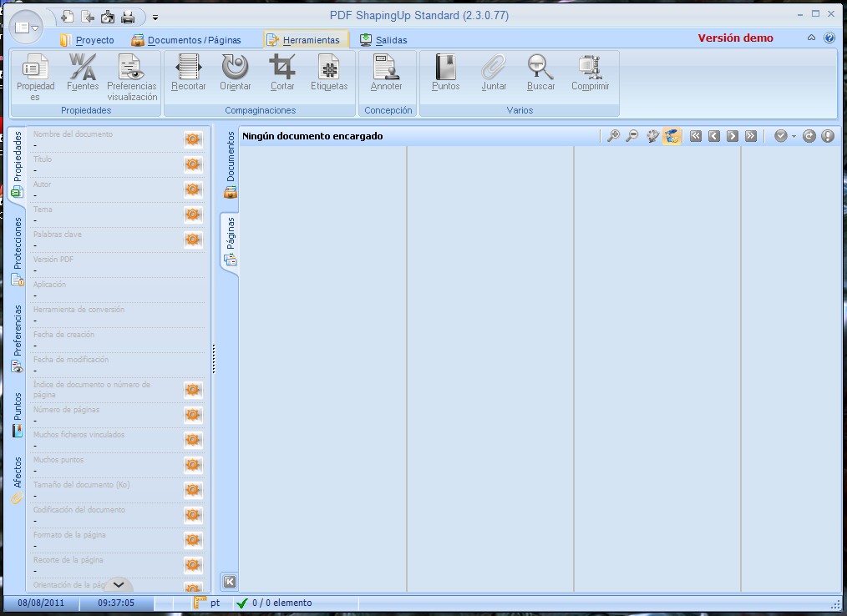Click the collapse panel arrow button at bottom
Viewport: 847px width, 616px height.
229,582
